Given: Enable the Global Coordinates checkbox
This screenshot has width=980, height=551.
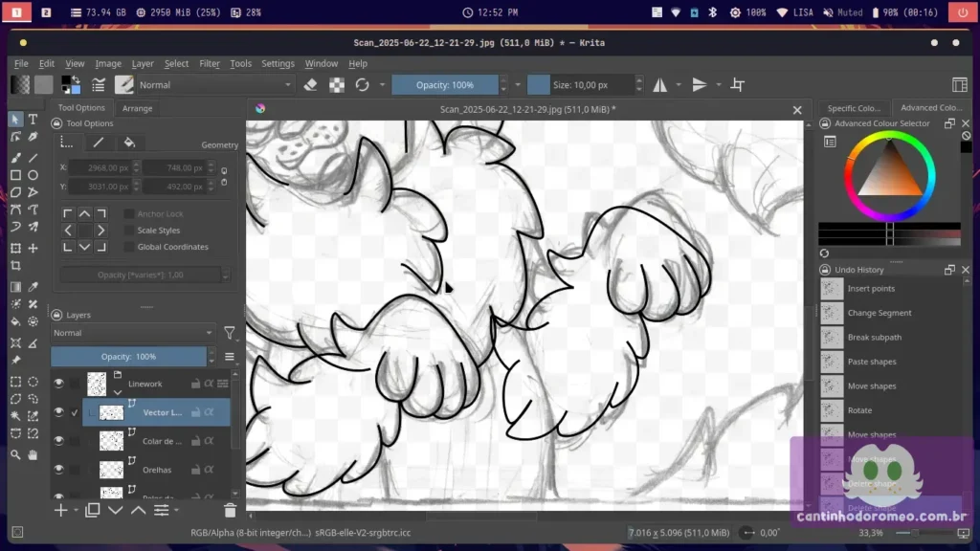Looking at the screenshot, I should coord(129,247).
